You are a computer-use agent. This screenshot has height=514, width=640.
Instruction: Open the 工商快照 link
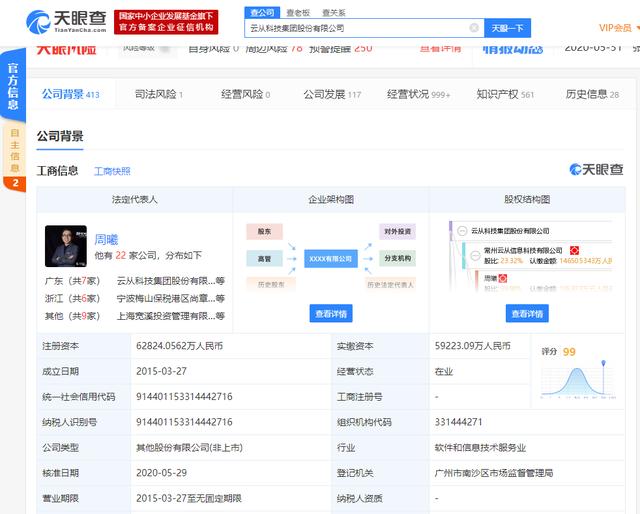(112, 171)
